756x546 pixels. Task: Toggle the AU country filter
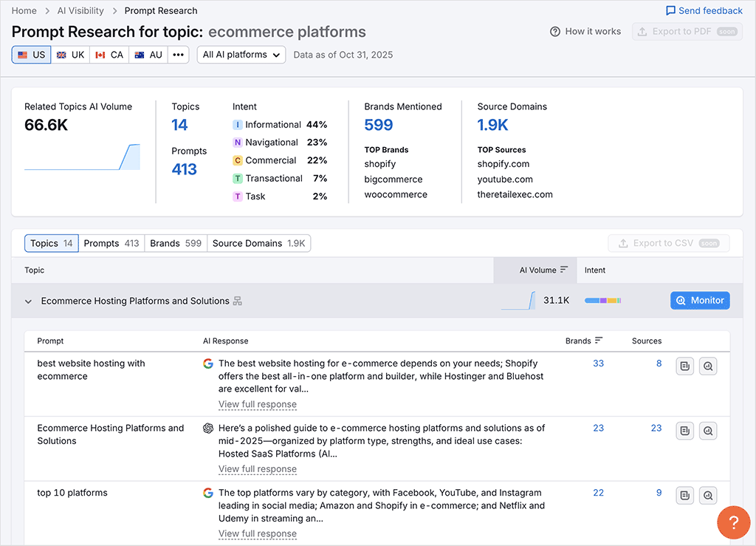(148, 54)
